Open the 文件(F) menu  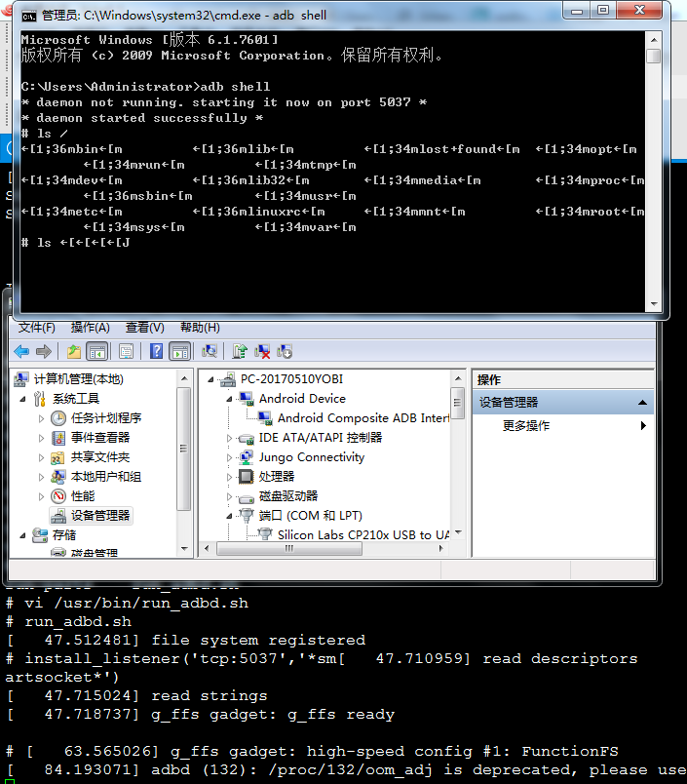(x=37, y=328)
